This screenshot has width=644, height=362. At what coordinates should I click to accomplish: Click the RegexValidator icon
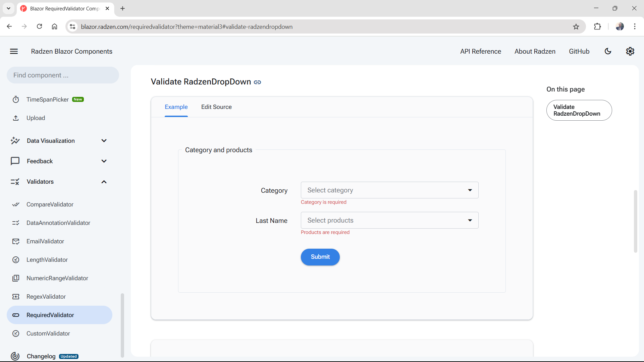(x=16, y=297)
